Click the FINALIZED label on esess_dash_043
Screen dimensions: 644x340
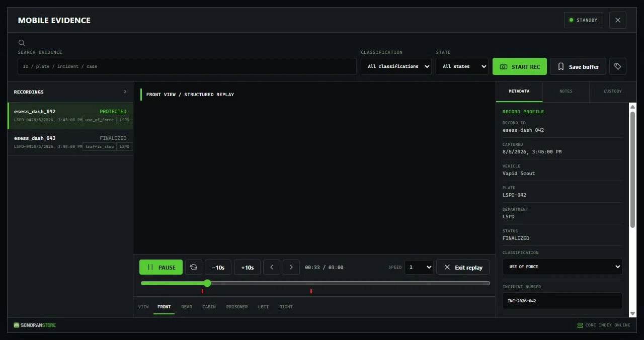pos(113,138)
